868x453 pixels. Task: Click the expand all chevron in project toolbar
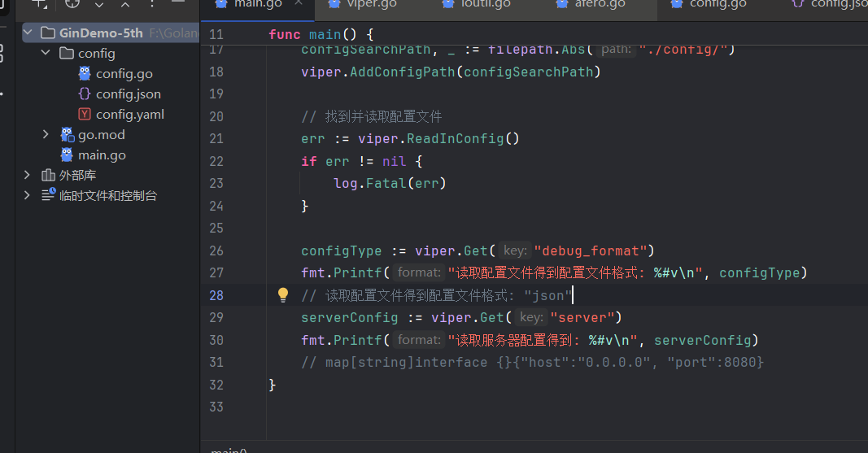coord(99,4)
